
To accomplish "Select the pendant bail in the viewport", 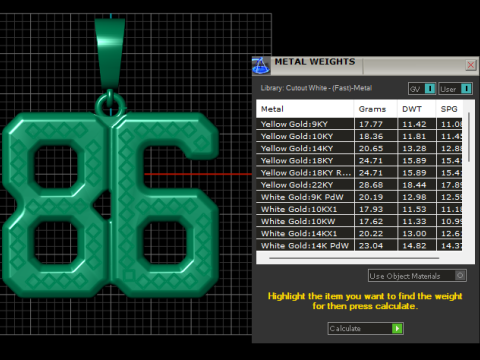I will point(110,53).
